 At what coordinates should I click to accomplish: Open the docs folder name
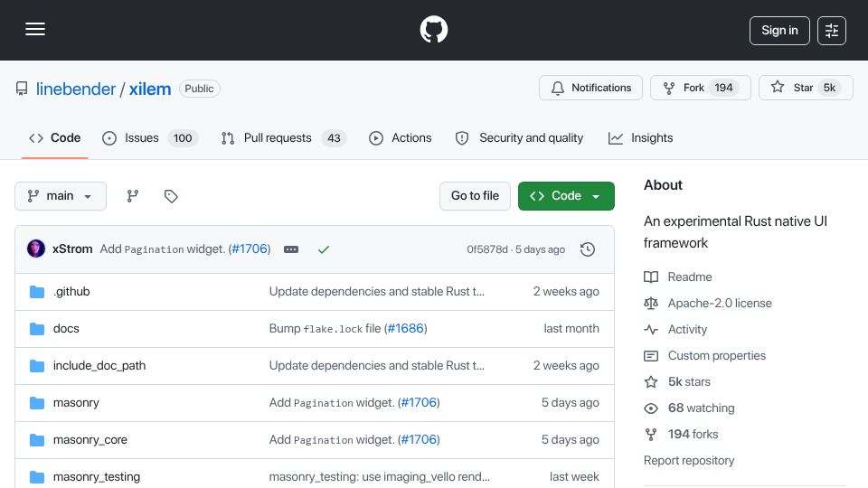point(66,329)
